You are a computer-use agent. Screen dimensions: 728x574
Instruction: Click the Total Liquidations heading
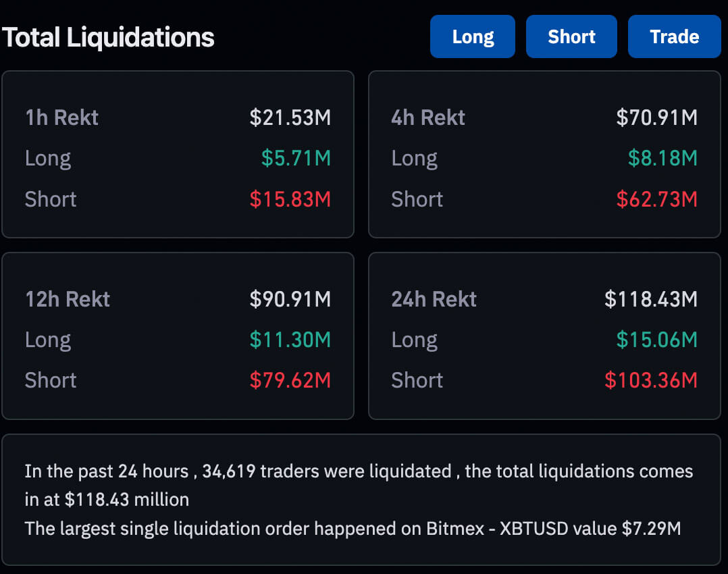point(108,38)
